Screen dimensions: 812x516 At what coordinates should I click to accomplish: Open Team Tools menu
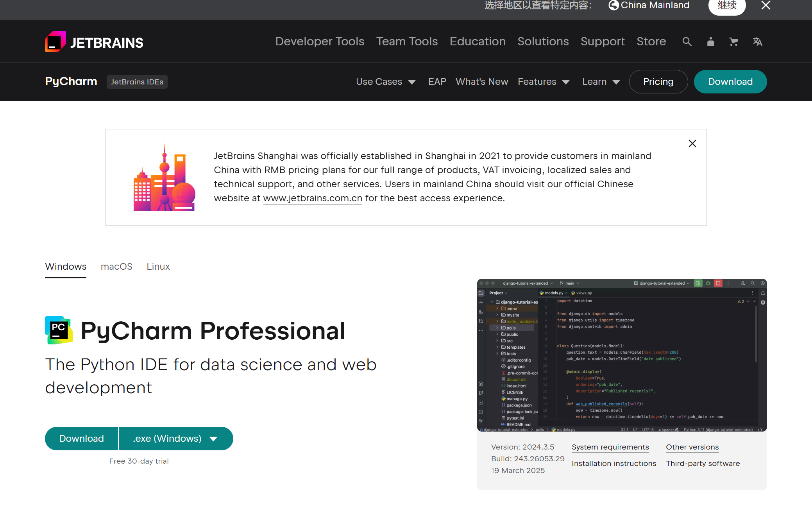click(x=407, y=41)
